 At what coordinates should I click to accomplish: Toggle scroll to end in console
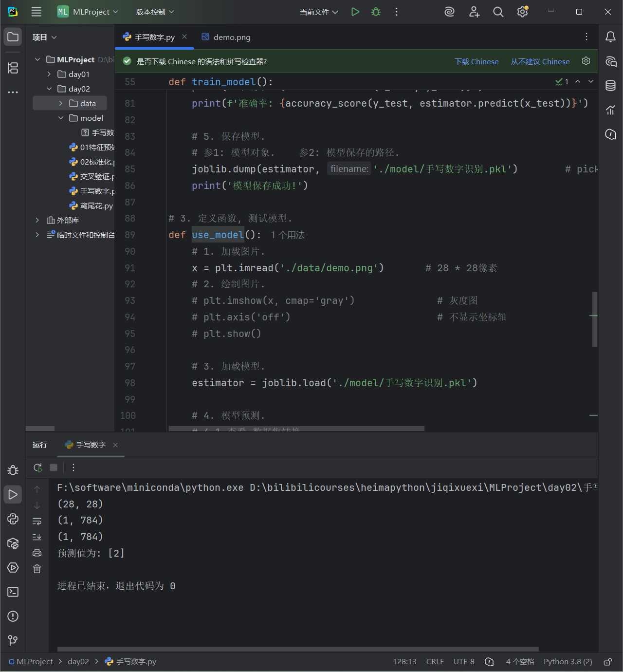[37, 537]
